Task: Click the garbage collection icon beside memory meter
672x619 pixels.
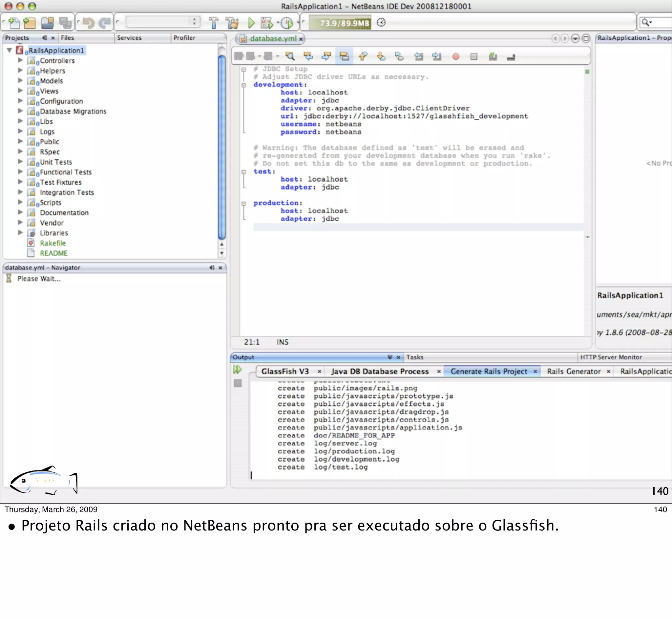Action: tap(381, 23)
